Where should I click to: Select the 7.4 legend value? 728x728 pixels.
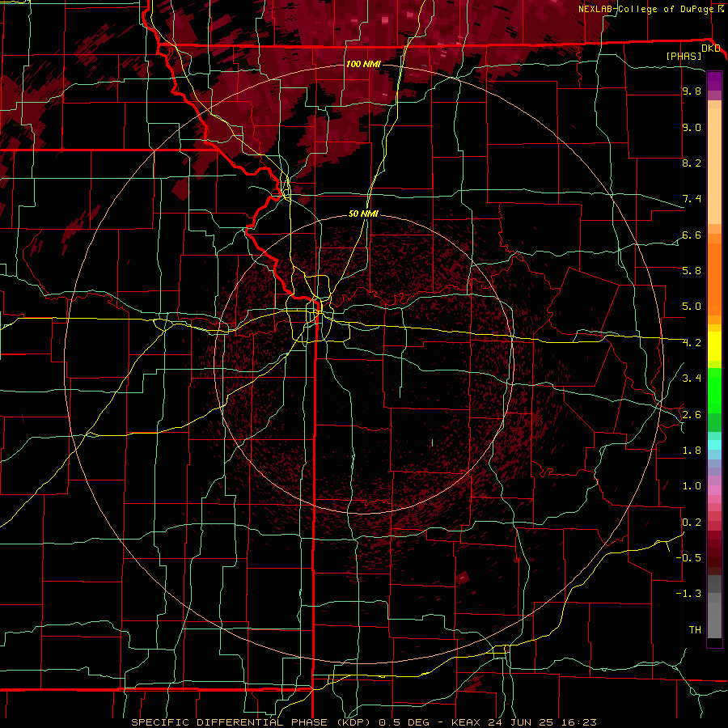[692, 199]
